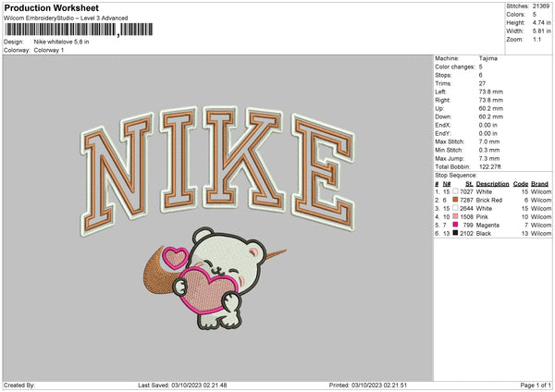
Task: Click the Up value 60.2 mm
Action: coord(490,108)
